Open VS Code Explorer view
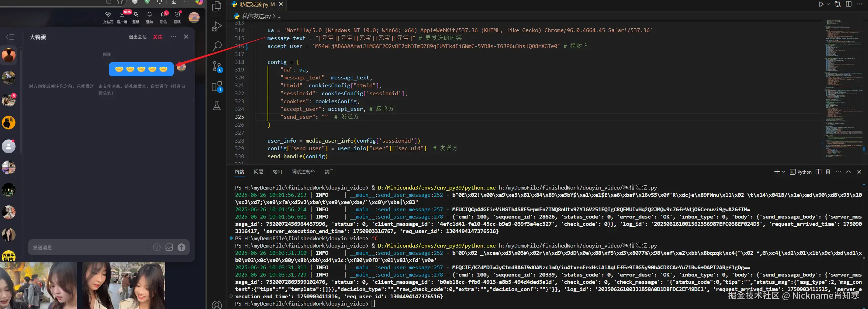868x309 pixels. (x=216, y=6)
